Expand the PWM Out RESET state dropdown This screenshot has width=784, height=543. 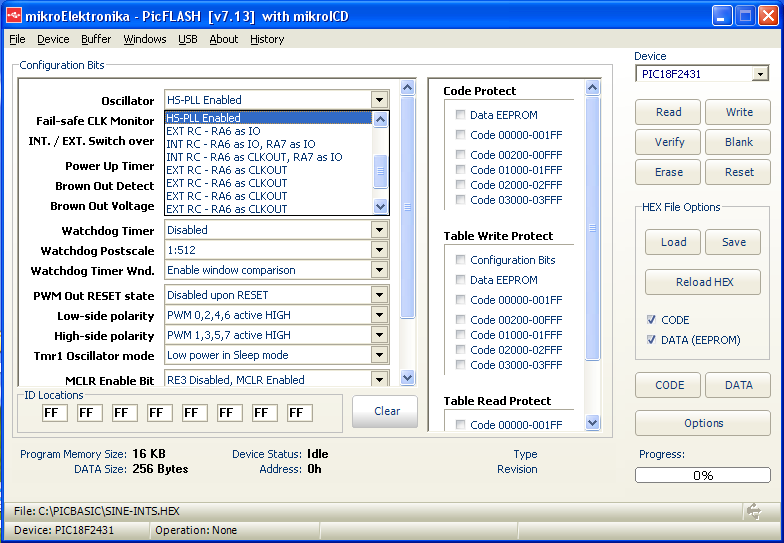tap(379, 295)
